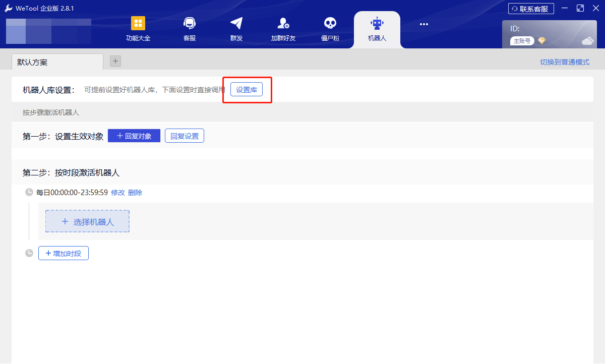Click clock icon beside 每日00:00:00-23:59:59

[x=29, y=192]
